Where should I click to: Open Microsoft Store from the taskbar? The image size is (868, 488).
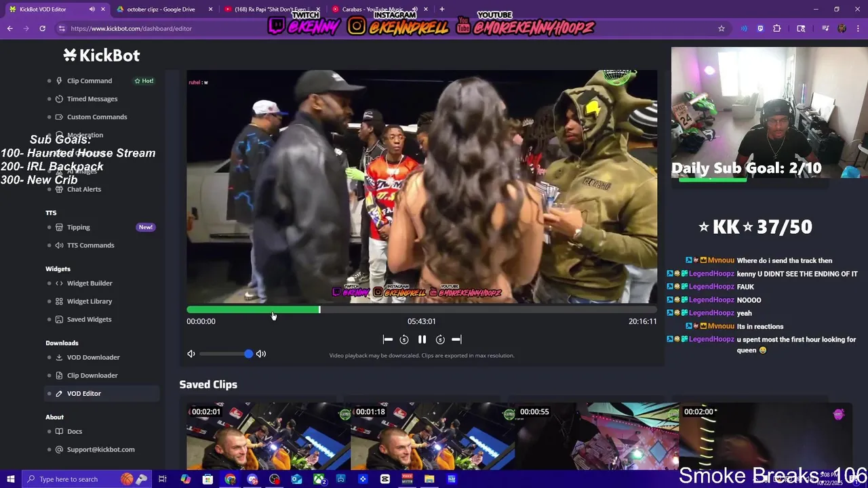208,479
